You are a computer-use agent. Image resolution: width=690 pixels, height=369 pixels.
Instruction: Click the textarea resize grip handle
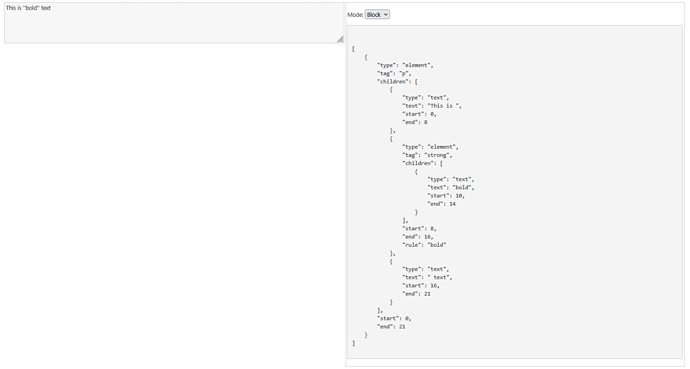pos(340,39)
